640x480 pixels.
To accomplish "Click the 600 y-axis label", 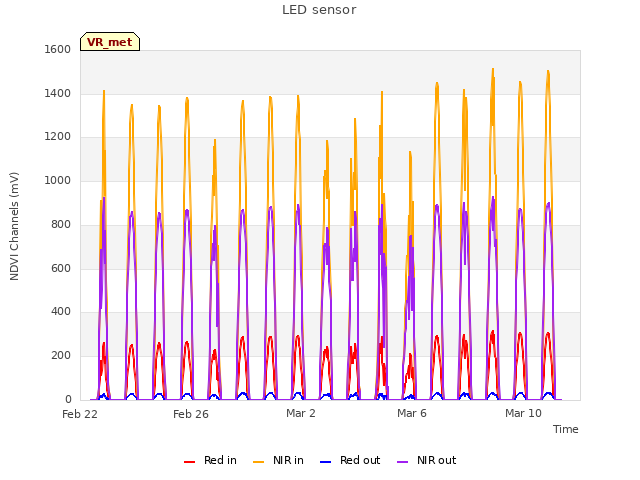I will (61, 269).
